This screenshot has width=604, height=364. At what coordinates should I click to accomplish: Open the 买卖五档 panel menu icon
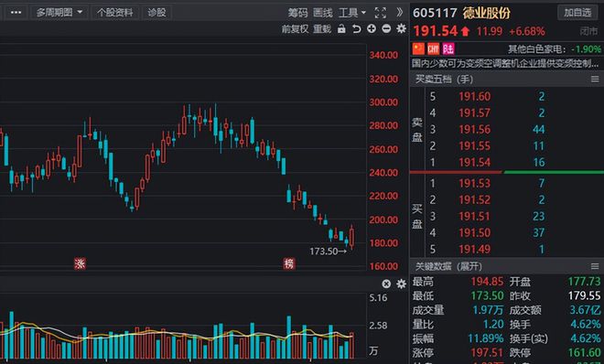595,80
